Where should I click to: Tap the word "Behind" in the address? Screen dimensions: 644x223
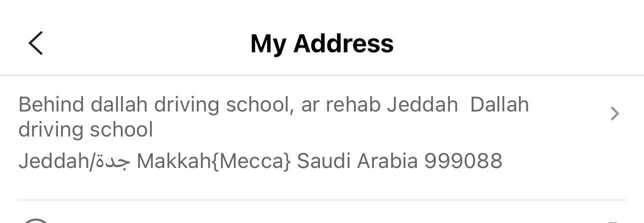pos(51,105)
